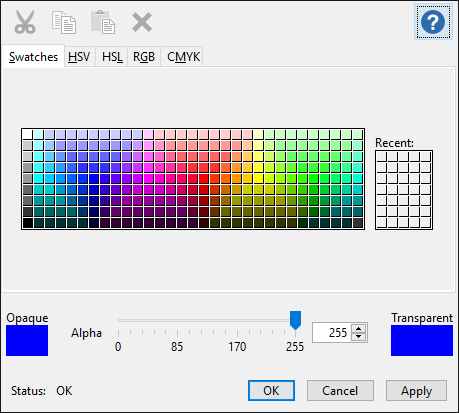Viewport: 459px width, 413px height.
Task: Click the alpha value field showing 255
Action: (332, 332)
